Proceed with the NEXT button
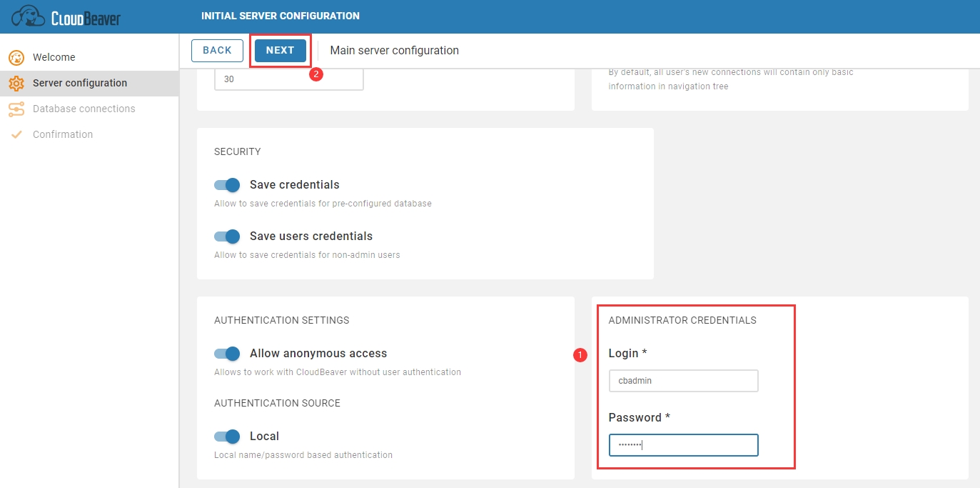 [280, 50]
